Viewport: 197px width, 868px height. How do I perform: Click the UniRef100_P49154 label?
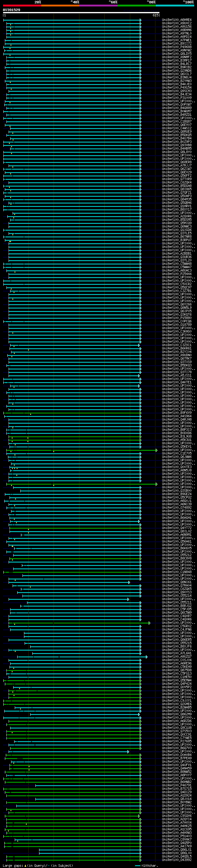[176, 88]
